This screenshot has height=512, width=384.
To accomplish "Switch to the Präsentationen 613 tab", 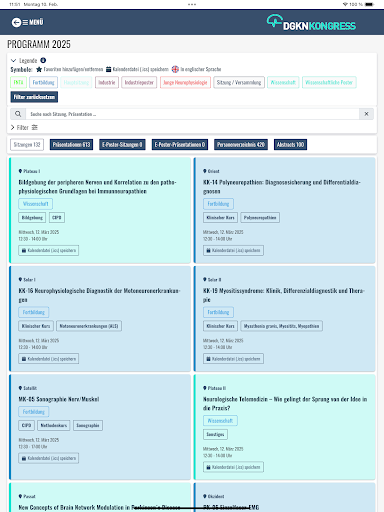I will click(x=71, y=145).
